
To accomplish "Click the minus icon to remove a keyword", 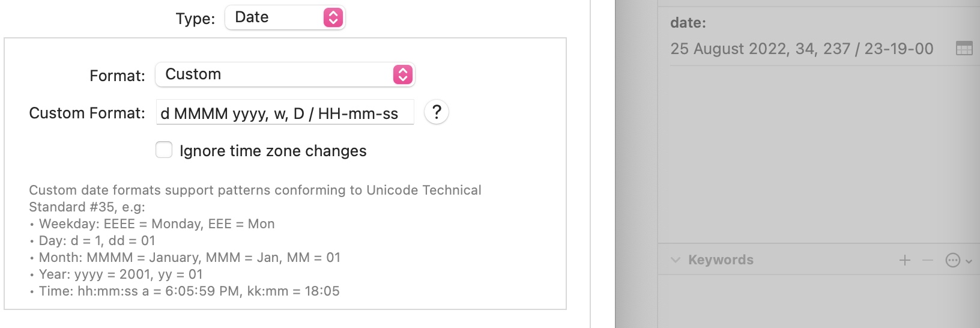I will click(928, 260).
